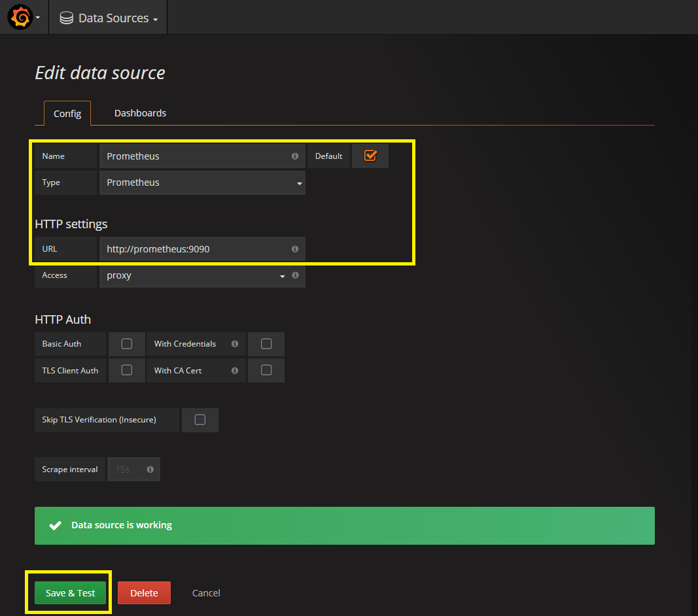Enable the Basic Auth checkbox
This screenshot has height=616, width=698.
127,343
